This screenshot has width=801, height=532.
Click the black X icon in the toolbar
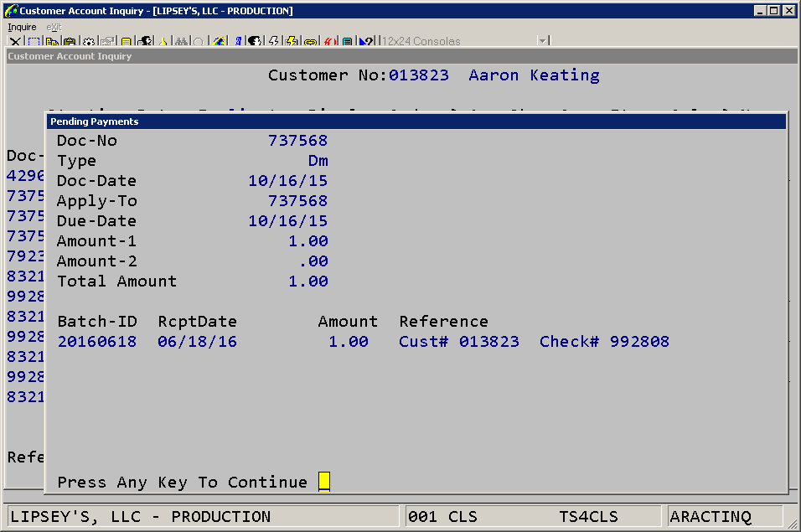15,41
